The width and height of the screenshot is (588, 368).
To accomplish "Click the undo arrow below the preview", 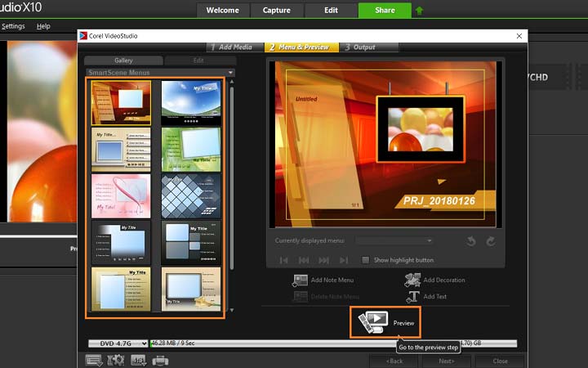I will click(x=472, y=241).
